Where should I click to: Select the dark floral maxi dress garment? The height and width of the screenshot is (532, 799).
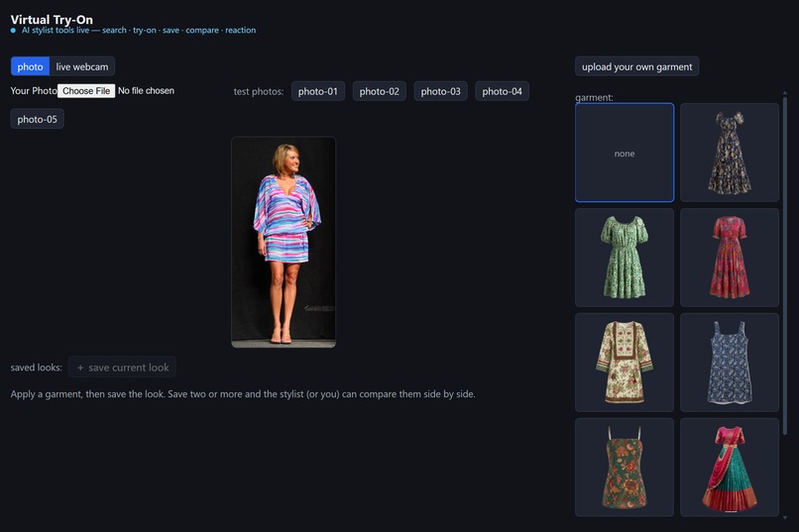730,153
